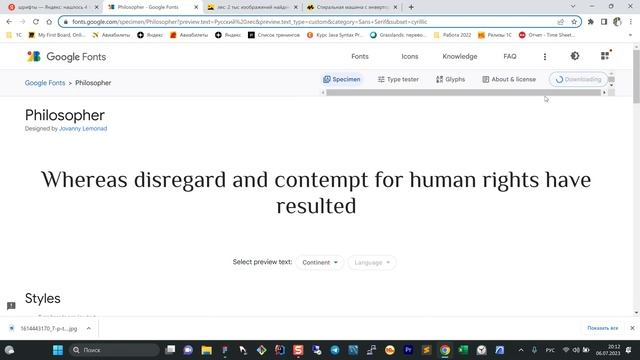This screenshot has width=640, height=360.
Task: Open File Explorer from the taskbar
Action: pos(207,350)
